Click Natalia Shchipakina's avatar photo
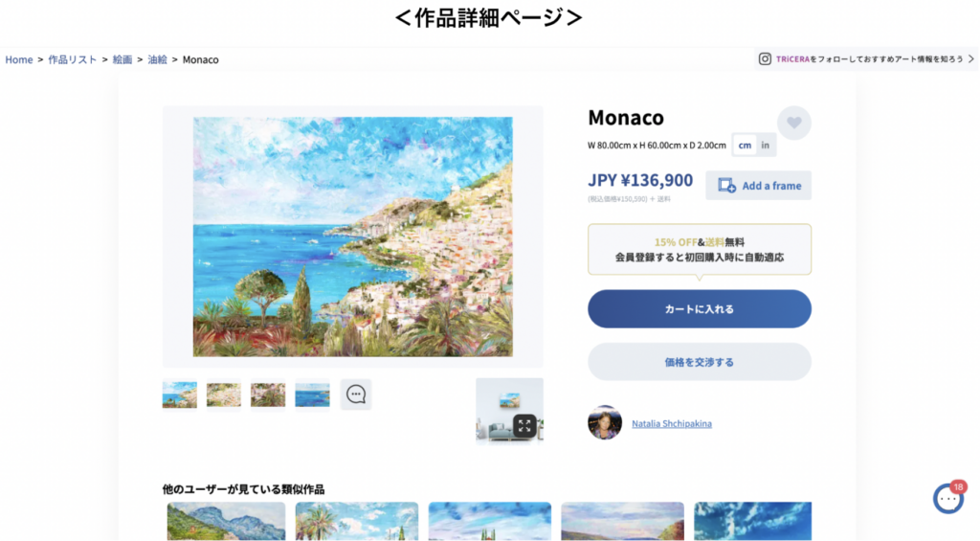The width and height of the screenshot is (980, 541). tap(605, 423)
